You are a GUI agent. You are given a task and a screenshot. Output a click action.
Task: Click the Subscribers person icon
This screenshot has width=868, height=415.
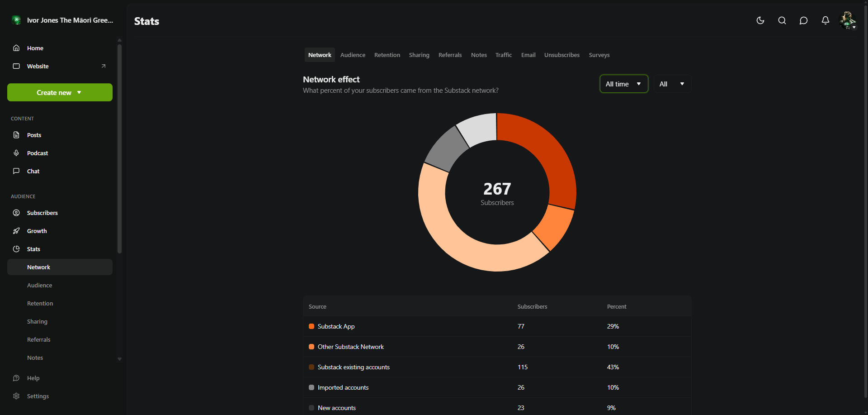coord(16,213)
